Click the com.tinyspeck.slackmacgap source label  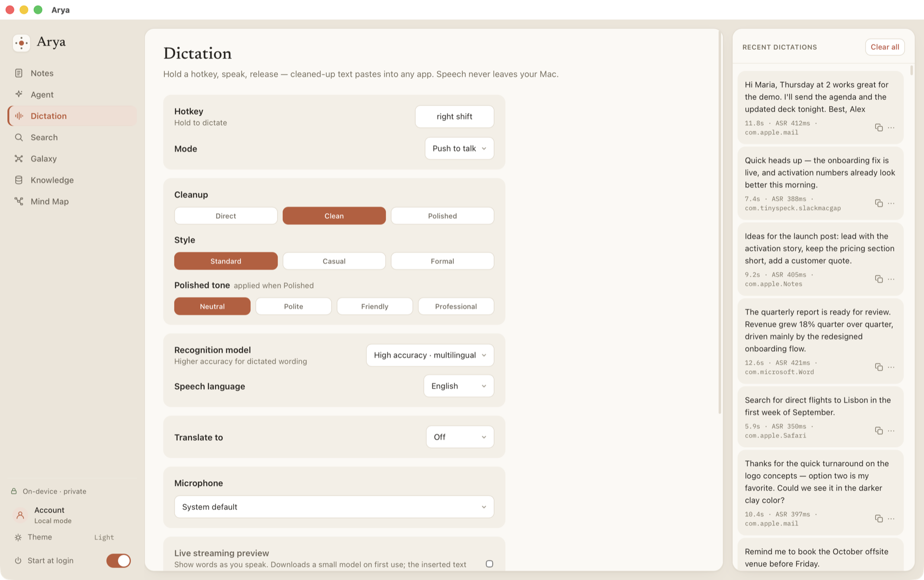[x=793, y=208]
